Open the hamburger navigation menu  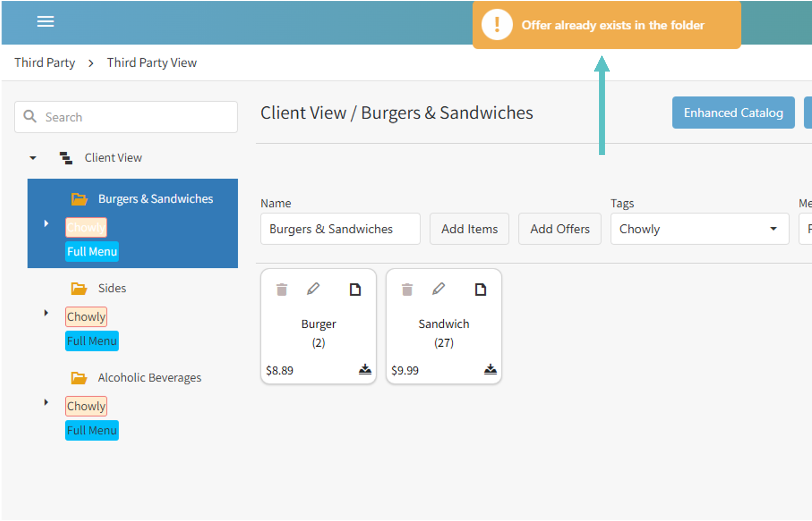(45, 21)
